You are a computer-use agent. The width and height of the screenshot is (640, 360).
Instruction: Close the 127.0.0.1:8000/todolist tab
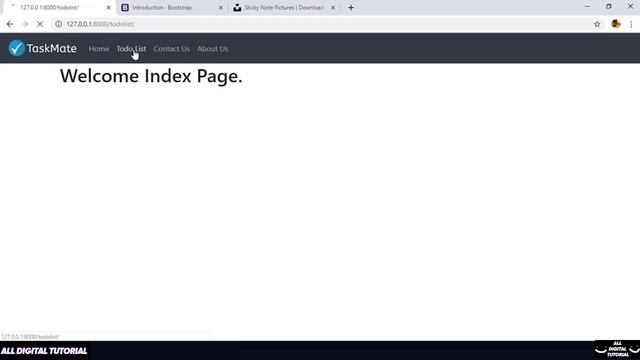tap(109, 7)
